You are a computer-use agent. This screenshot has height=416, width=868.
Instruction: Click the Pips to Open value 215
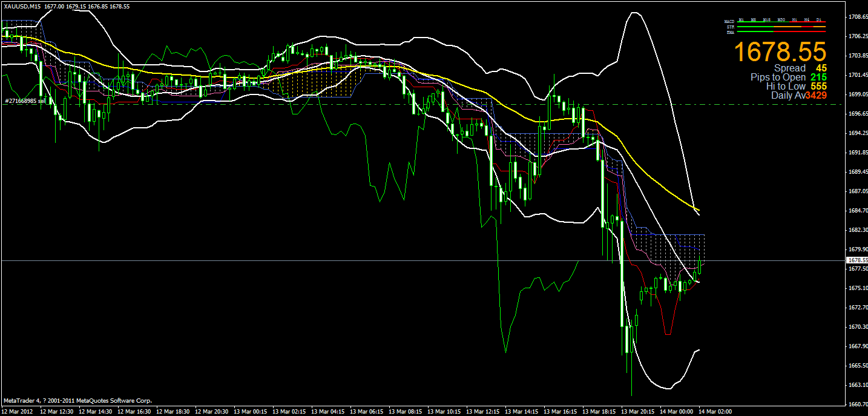point(818,78)
